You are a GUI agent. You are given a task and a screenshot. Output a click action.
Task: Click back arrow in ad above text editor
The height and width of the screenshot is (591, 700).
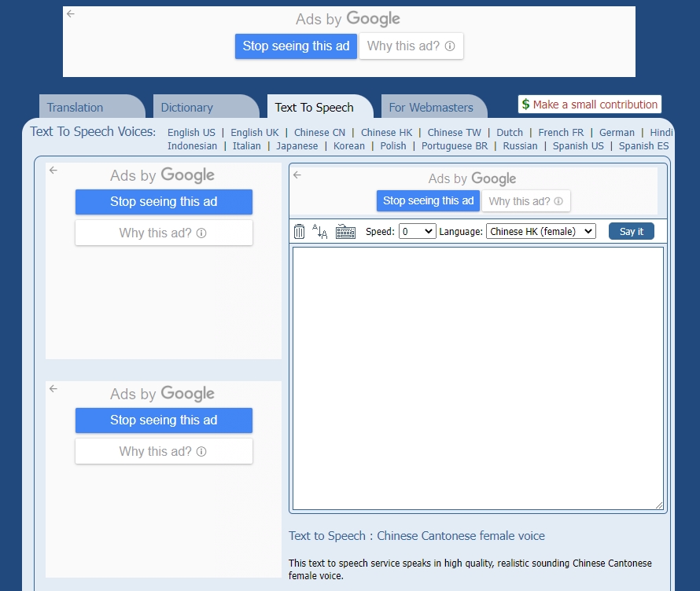(297, 175)
